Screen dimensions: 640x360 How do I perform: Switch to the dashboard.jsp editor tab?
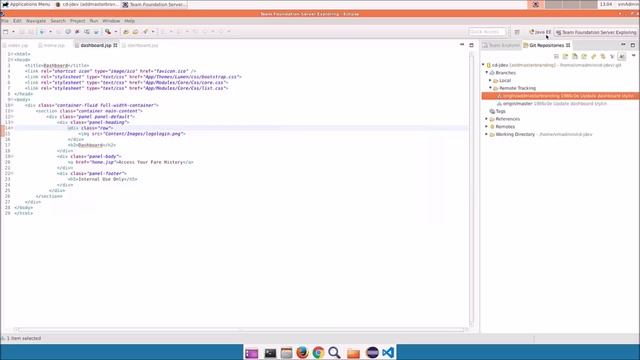tap(96, 45)
